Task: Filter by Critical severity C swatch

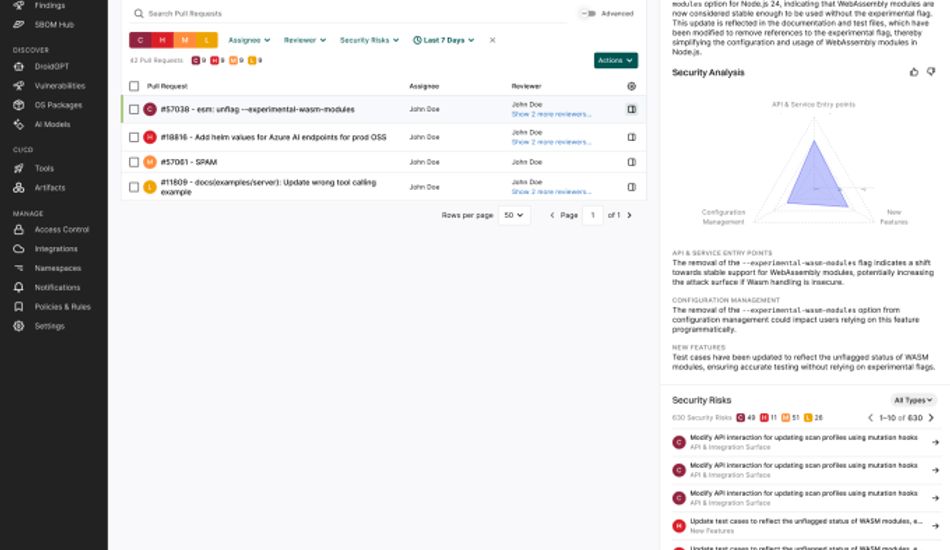Action: 140,40
